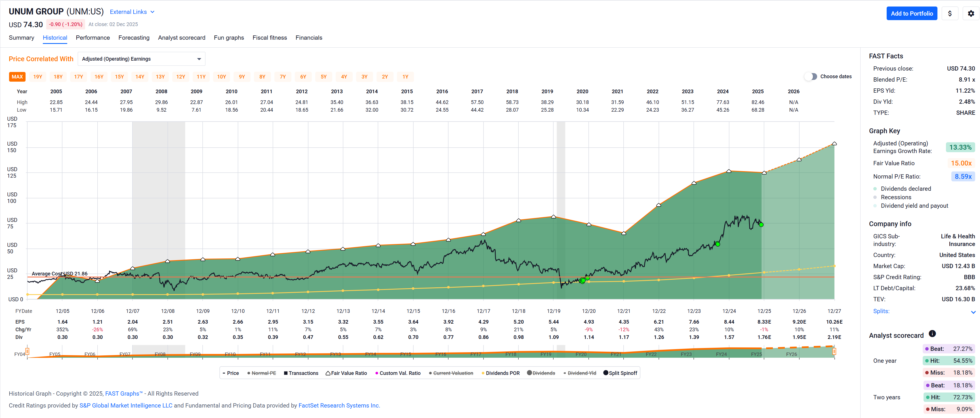980x418 pixels.
Task: Enable the Choose dates toggle
Action: coord(811,77)
